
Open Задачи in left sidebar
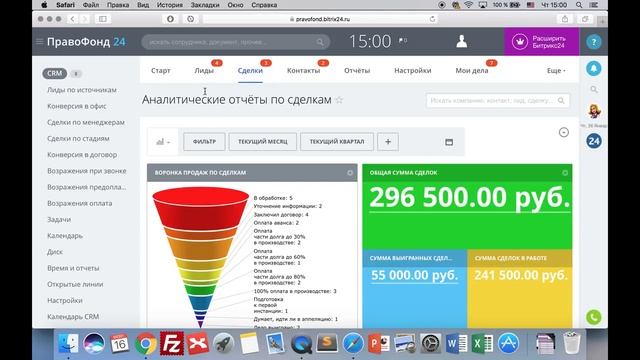[x=59, y=220]
